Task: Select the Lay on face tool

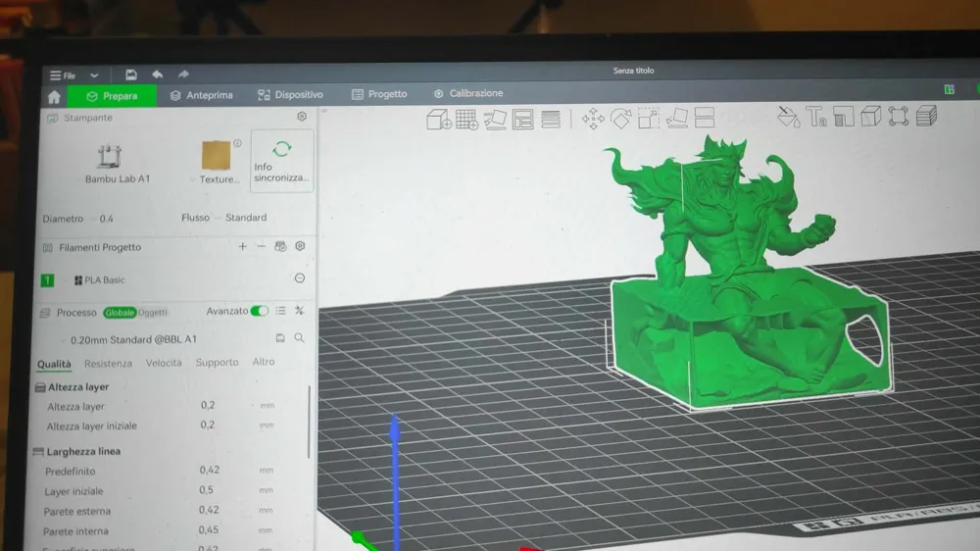Action: click(x=677, y=118)
